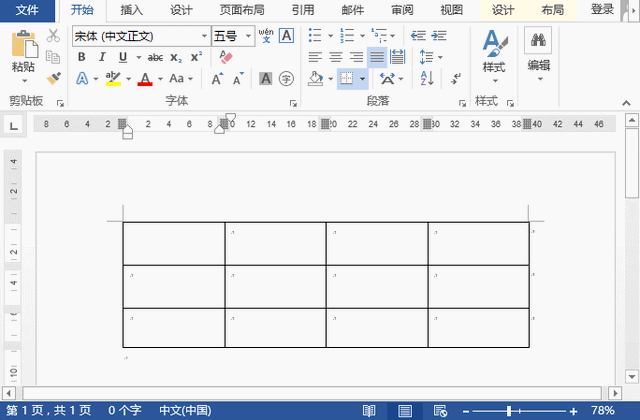Switch to the 审阅 tab
Image resolution: width=640 pixels, height=420 pixels.
[402, 10]
